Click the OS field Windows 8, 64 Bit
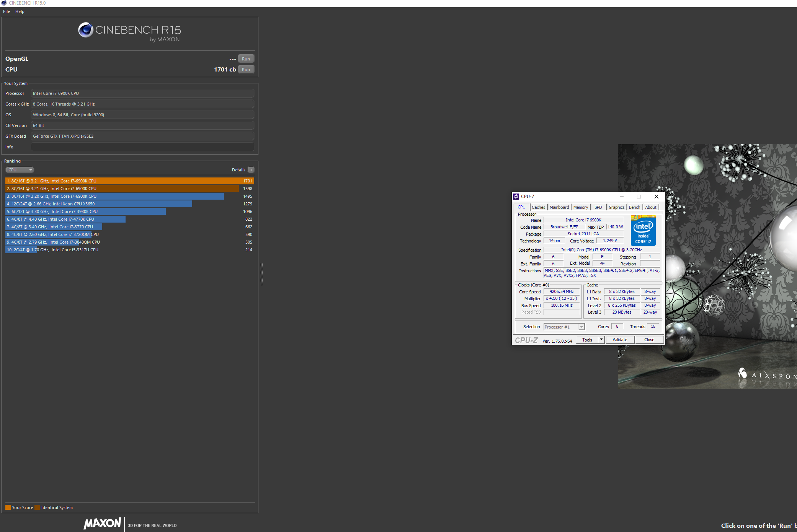Viewport: 797px width, 532px height. [142, 115]
